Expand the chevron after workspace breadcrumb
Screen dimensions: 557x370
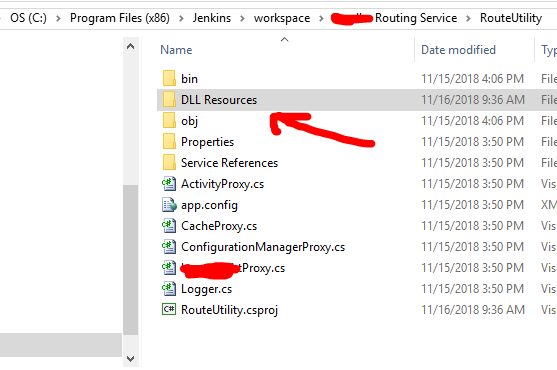(321, 18)
